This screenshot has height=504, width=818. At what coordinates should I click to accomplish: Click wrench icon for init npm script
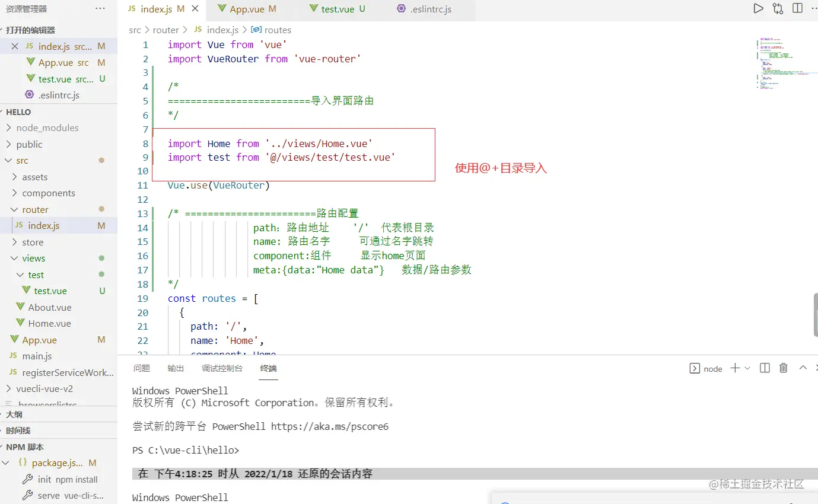click(27, 479)
